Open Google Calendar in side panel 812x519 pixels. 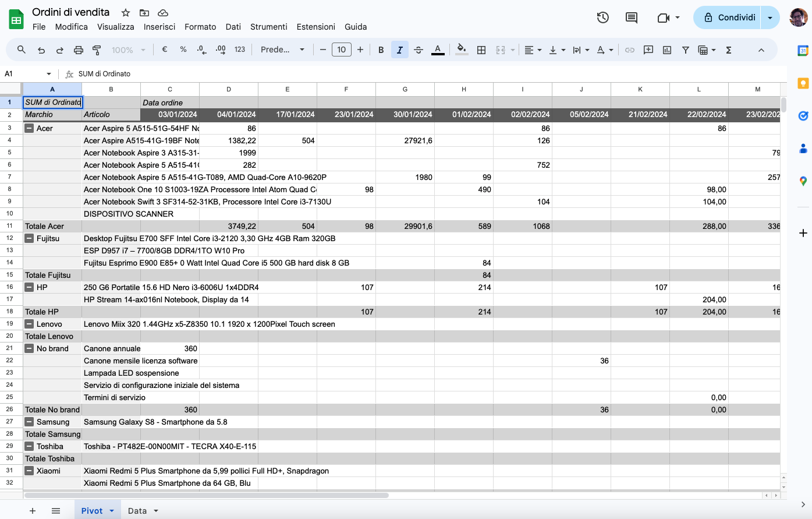[803, 51]
